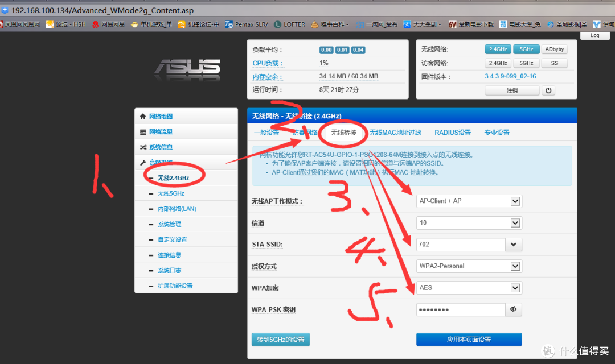Toggle 访客网络 2.4GHz button
Viewport: 615px width, 364px height.
(x=498, y=63)
